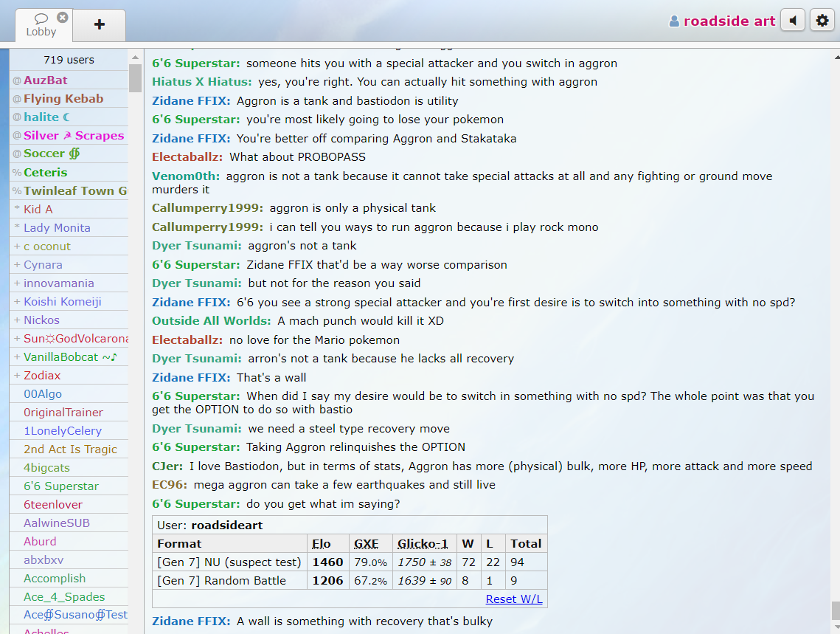Click the Reset W/L link

click(514, 599)
